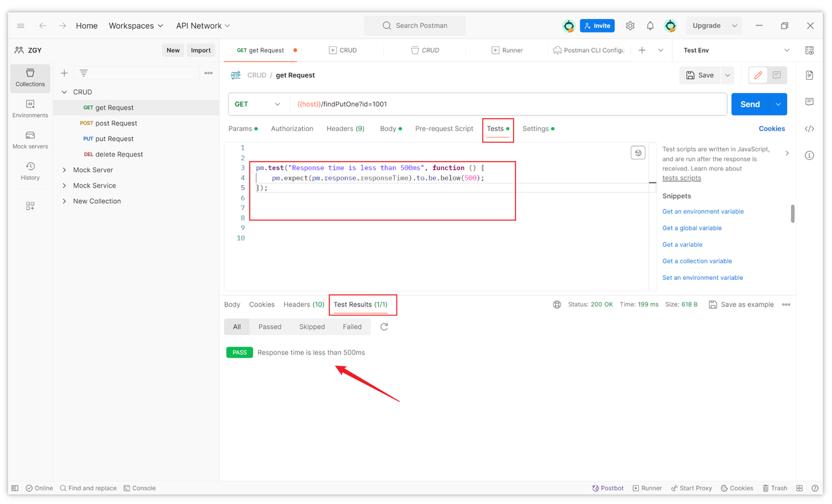
Task: Open the History sidebar panel
Action: (x=30, y=171)
